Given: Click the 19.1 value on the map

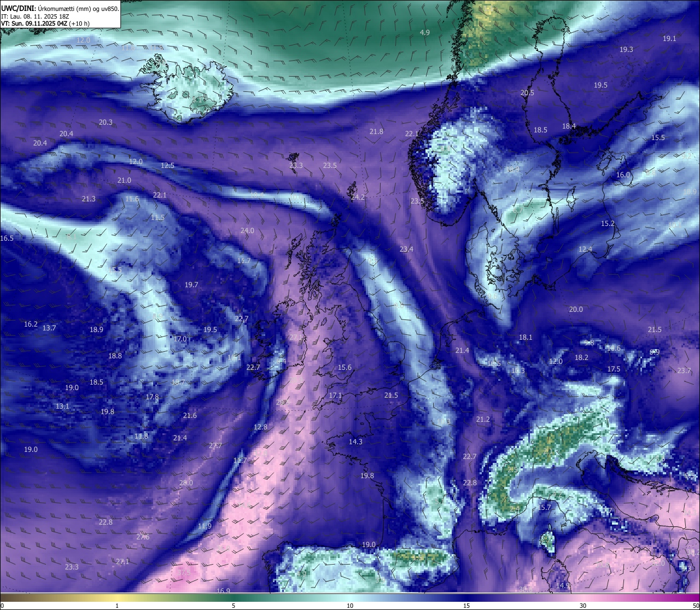Looking at the screenshot, I should (x=669, y=39).
